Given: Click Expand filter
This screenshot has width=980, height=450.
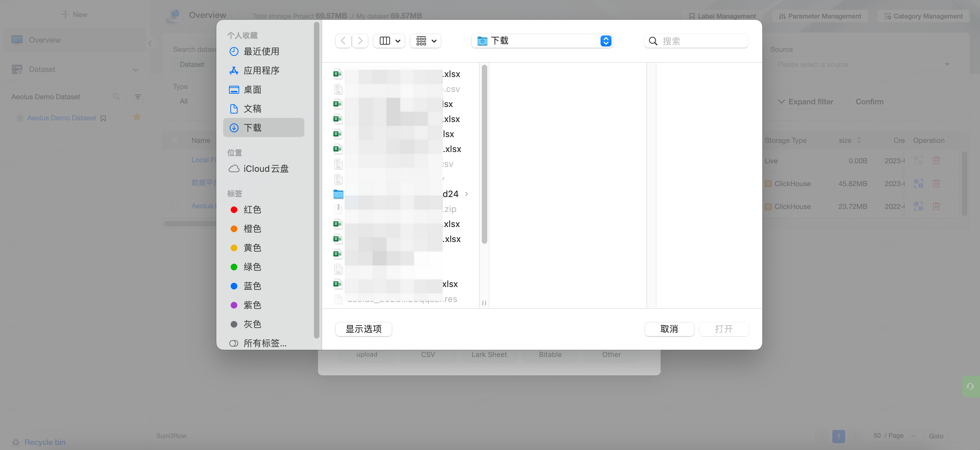Looking at the screenshot, I should click(x=805, y=102).
